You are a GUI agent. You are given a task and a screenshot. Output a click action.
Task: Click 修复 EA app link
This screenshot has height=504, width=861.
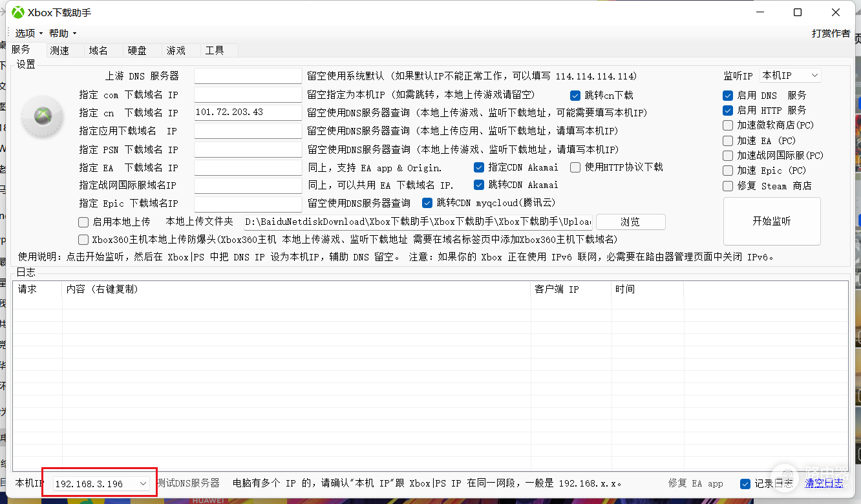[x=696, y=483]
